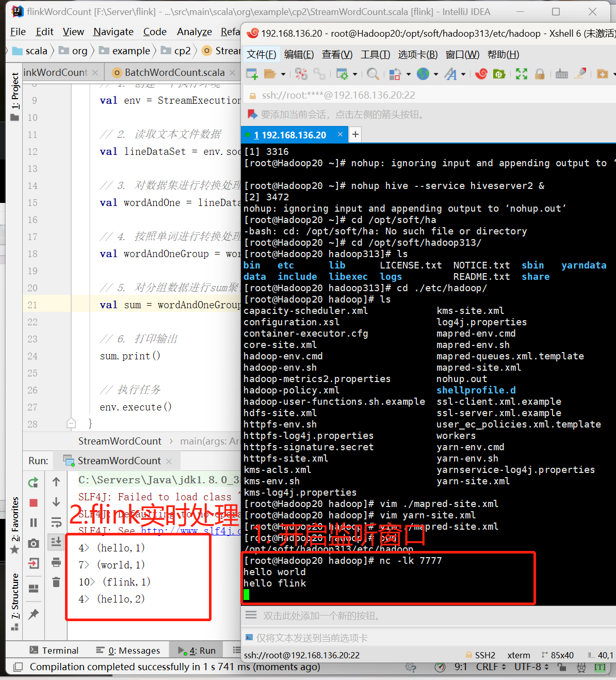Click highlight pen icon in Xshell toolbar

pos(580,74)
